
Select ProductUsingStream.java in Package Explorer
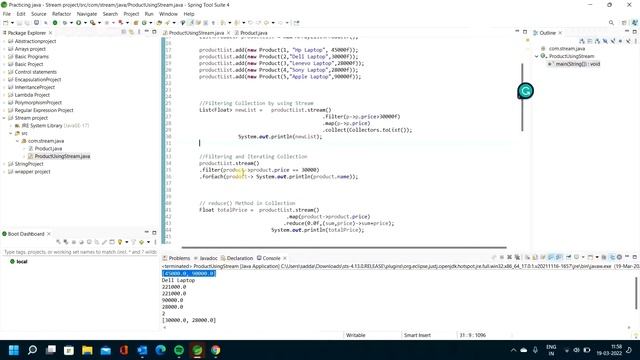tap(59, 156)
